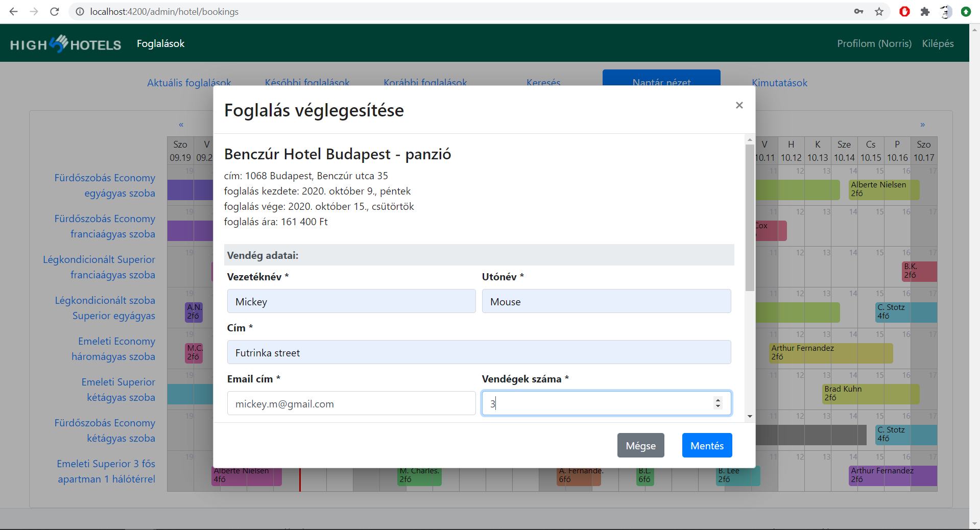
Task: Click the green update icon in browser toolbar
Action: coord(966,11)
